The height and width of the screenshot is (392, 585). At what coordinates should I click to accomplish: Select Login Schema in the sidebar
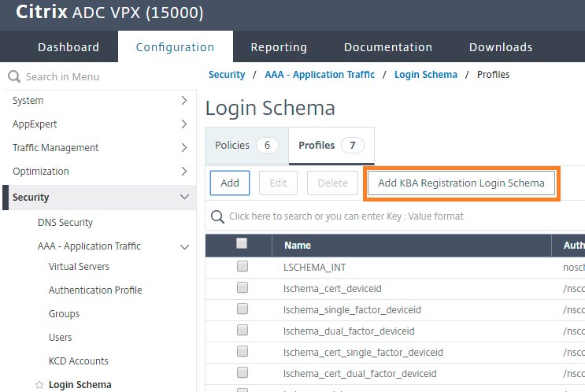tap(80, 385)
